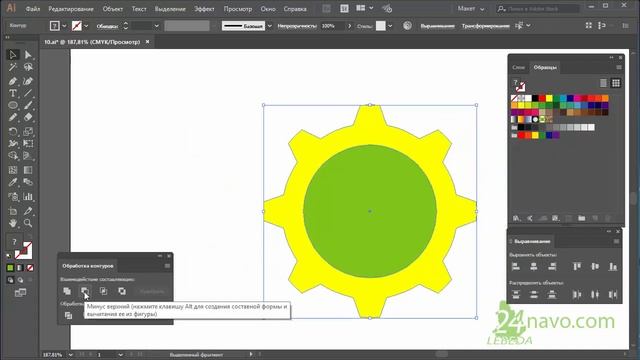Select the Free Transform tool
The width and height of the screenshot is (640, 360).
pos(28,144)
